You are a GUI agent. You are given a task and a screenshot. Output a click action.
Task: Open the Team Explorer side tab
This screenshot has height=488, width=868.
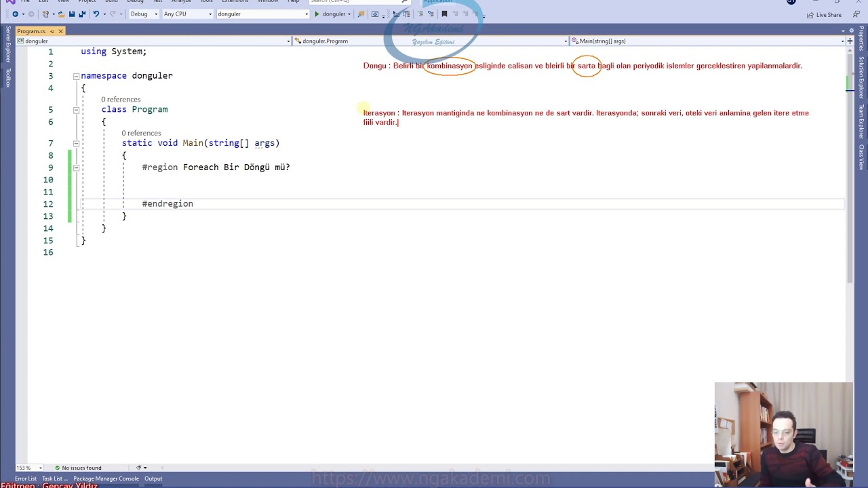point(861,121)
